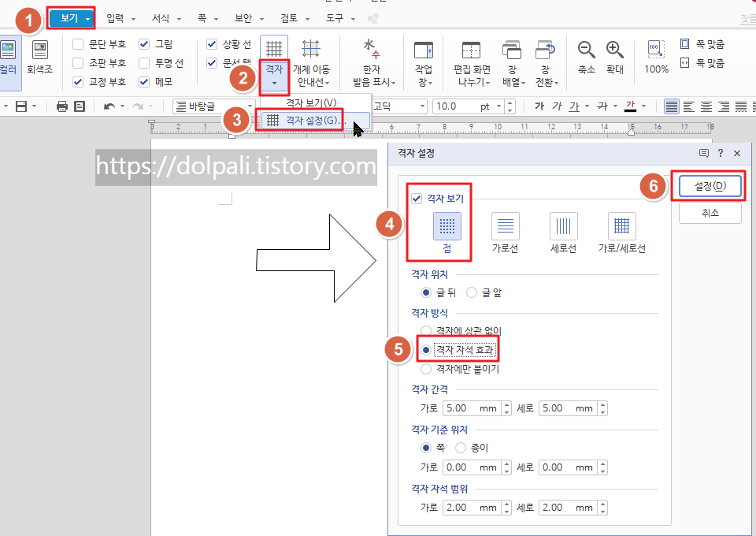Click the 취소 button
This screenshot has width=756, height=536.
click(x=710, y=212)
